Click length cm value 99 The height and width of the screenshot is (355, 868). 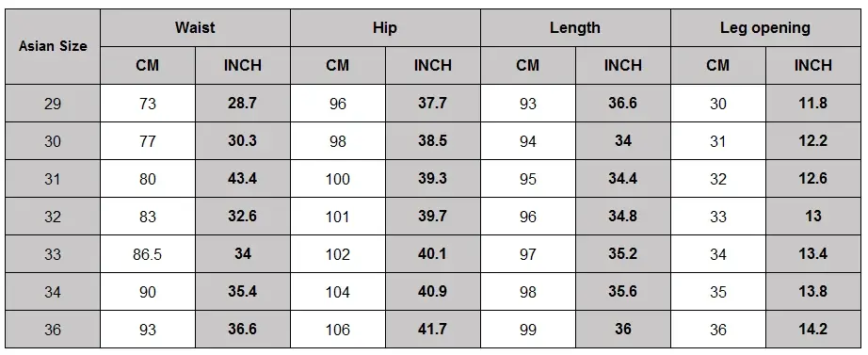point(528,330)
